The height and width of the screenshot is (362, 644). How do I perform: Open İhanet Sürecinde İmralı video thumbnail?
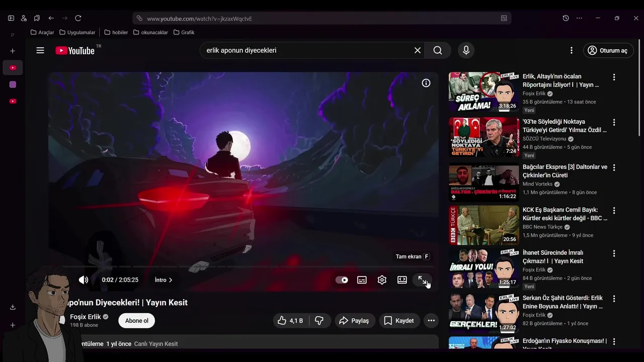tap(484, 268)
